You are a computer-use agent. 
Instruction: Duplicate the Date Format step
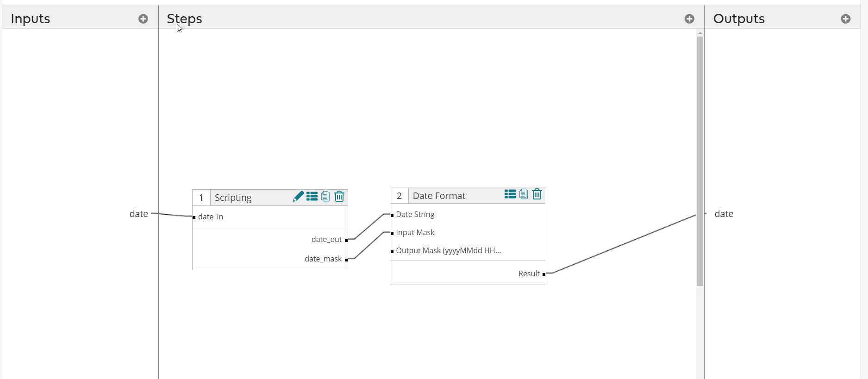pos(524,194)
